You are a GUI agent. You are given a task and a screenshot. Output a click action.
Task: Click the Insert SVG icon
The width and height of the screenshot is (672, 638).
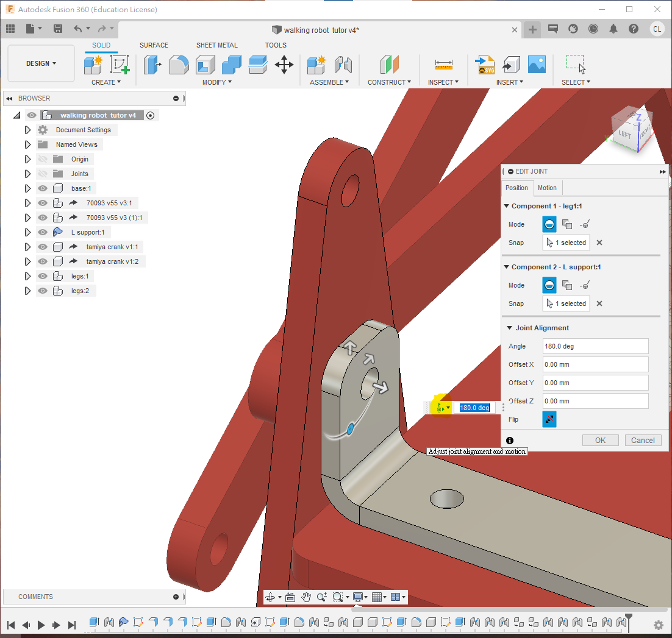(485, 65)
